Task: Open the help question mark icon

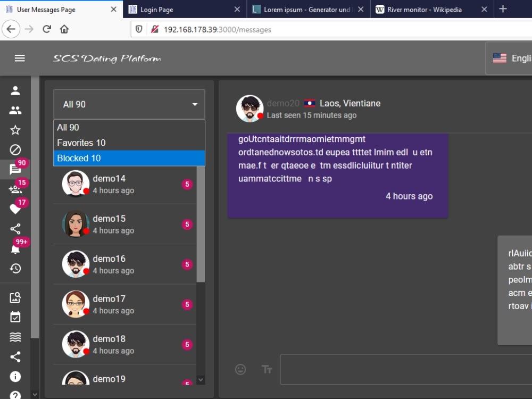Action: [x=15, y=395]
